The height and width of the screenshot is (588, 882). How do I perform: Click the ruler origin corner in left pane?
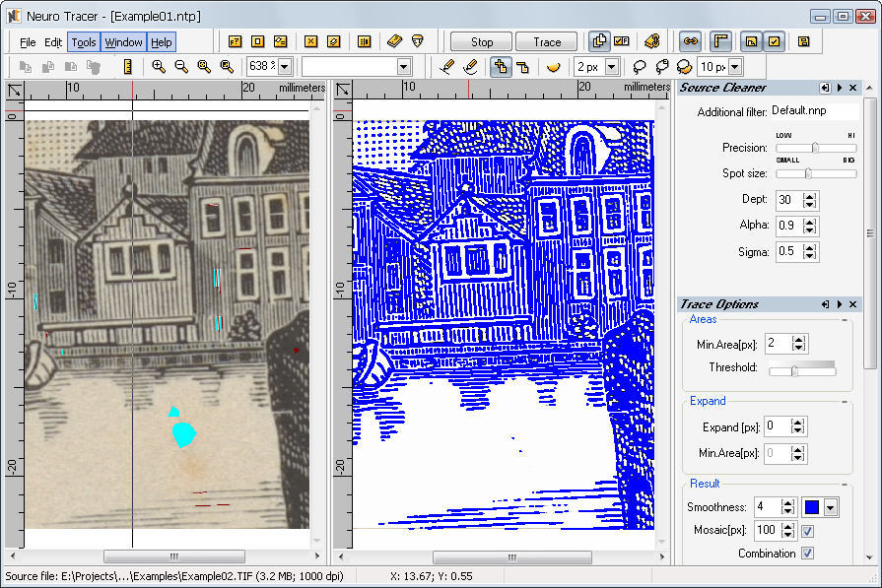click(15, 90)
